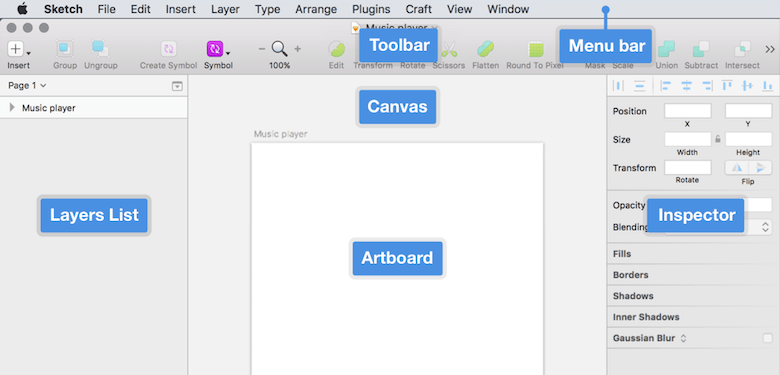Open the Insert menu in menu bar
Image resolution: width=780 pixels, height=375 pixels.
(181, 9)
